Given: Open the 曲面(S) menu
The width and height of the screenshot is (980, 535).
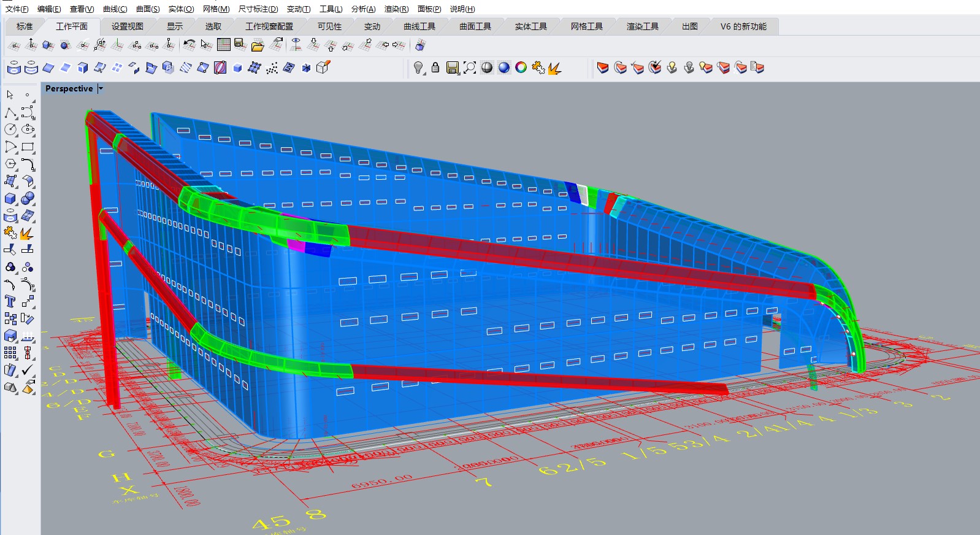Looking at the screenshot, I should [148, 9].
